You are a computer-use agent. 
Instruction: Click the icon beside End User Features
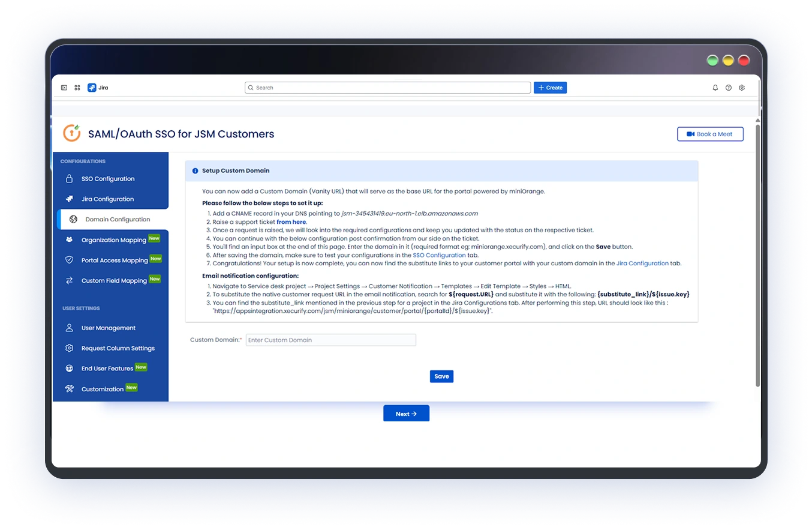(x=69, y=369)
